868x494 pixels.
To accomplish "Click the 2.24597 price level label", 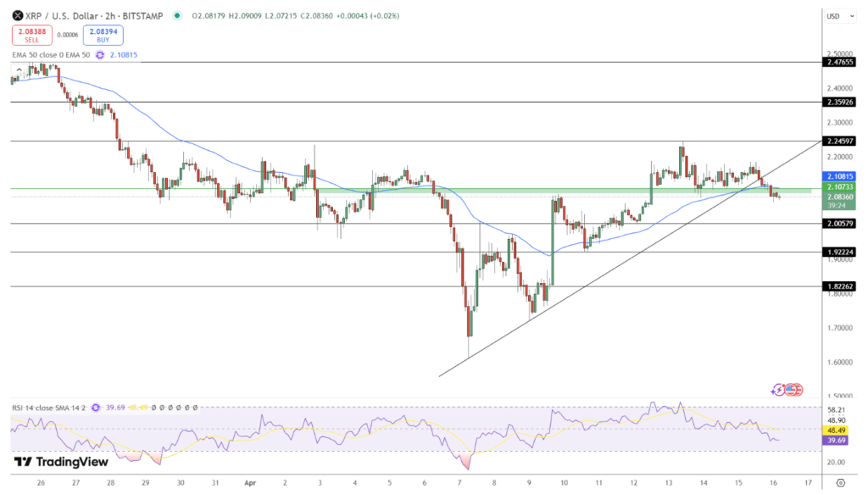I will pyautogui.click(x=840, y=141).
